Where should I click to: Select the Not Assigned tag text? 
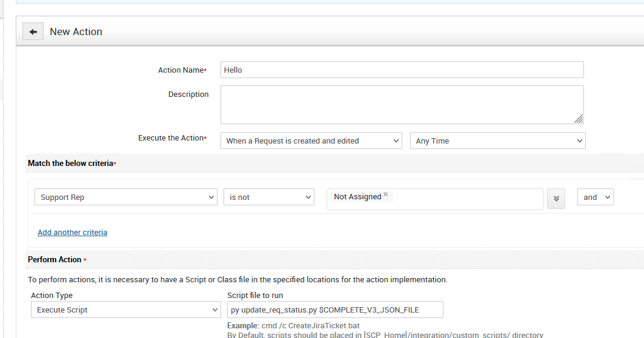tap(357, 197)
